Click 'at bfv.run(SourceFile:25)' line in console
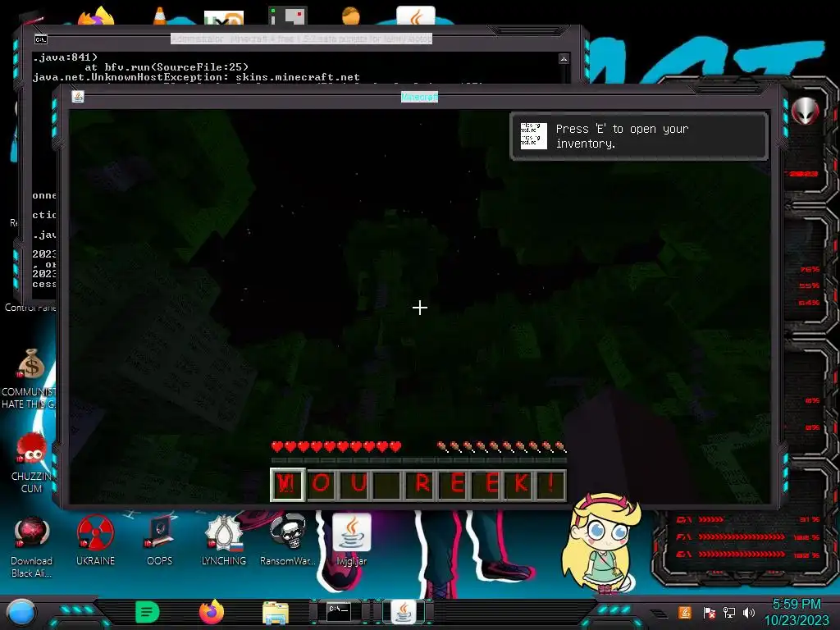The height and width of the screenshot is (630, 840). point(167,67)
